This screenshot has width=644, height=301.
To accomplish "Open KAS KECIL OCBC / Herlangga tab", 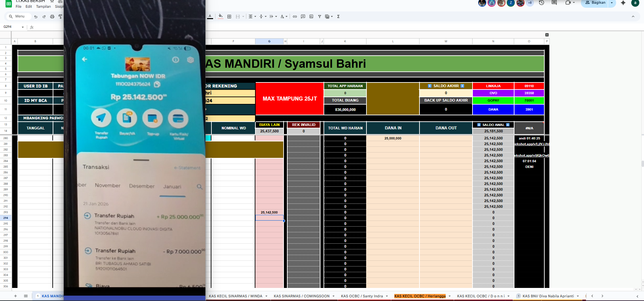I will [420, 296].
